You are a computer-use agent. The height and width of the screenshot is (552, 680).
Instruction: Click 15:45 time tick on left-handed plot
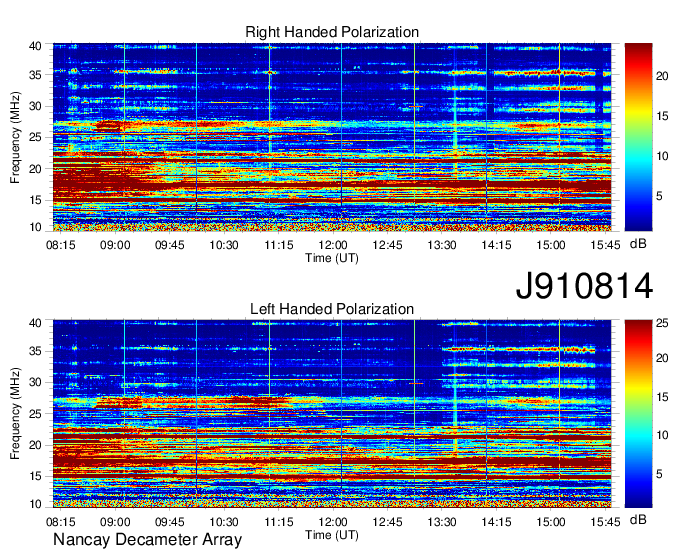[605, 522]
